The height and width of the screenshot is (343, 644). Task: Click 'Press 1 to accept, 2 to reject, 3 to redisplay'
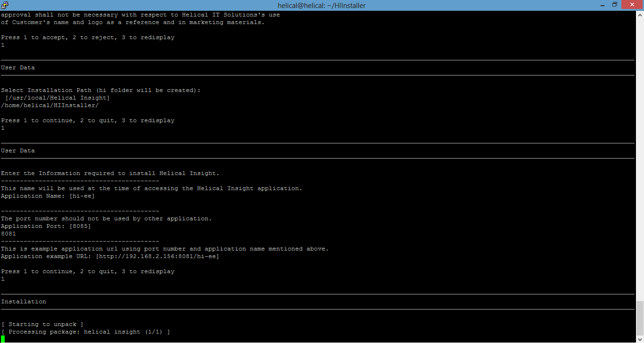[88, 37]
